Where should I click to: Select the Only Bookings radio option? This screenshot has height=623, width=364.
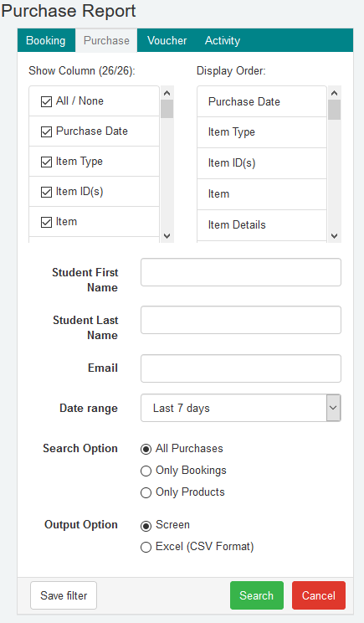pyautogui.click(x=146, y=471)
